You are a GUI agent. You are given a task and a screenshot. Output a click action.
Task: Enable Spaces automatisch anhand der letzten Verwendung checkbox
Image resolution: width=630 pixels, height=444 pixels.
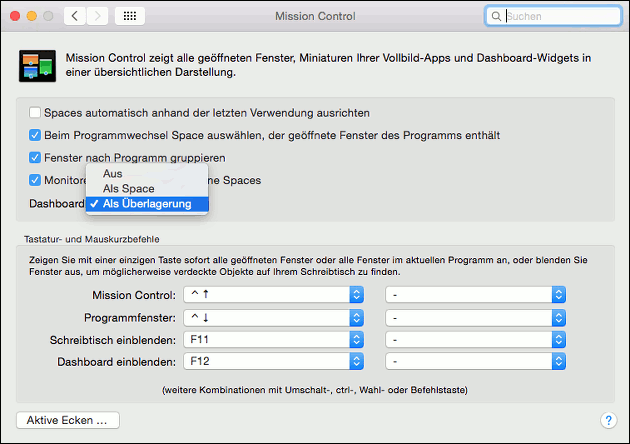35,113
